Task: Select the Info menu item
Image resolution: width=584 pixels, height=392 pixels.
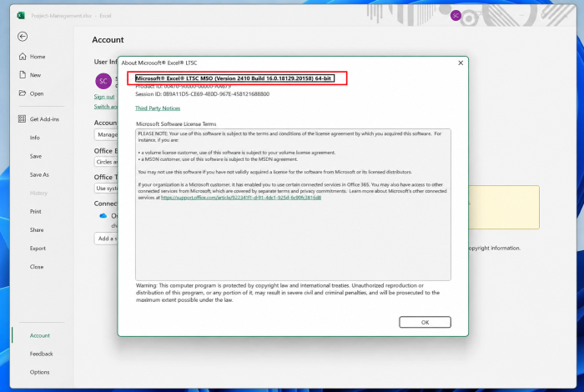Action: click(35, 138)
